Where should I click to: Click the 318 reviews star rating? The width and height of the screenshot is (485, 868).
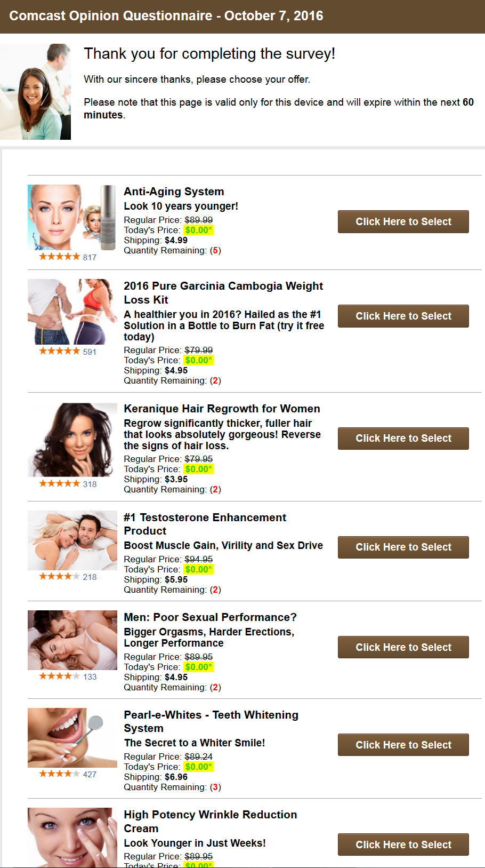click(x=68, y=484)
